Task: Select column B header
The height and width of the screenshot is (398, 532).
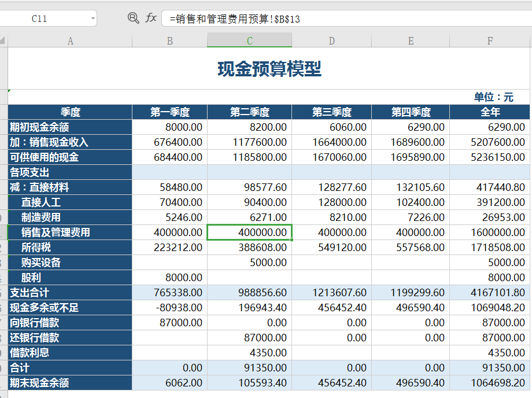Action: [x=169, y=41]
